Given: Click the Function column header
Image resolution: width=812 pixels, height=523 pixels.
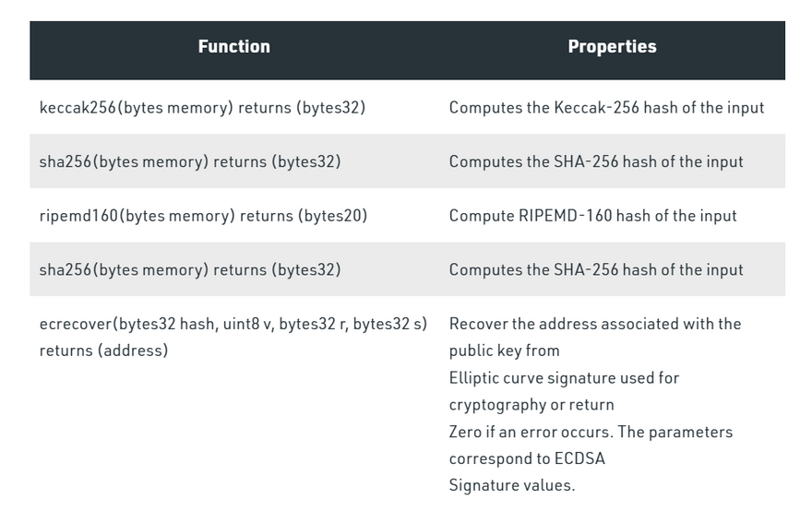Looking at the screenshot, I should click(233, 47).
